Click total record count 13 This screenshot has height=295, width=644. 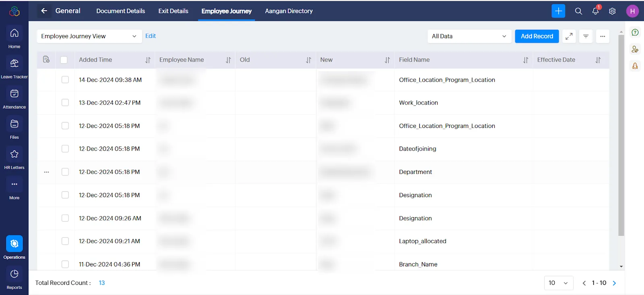click(102, 283)
